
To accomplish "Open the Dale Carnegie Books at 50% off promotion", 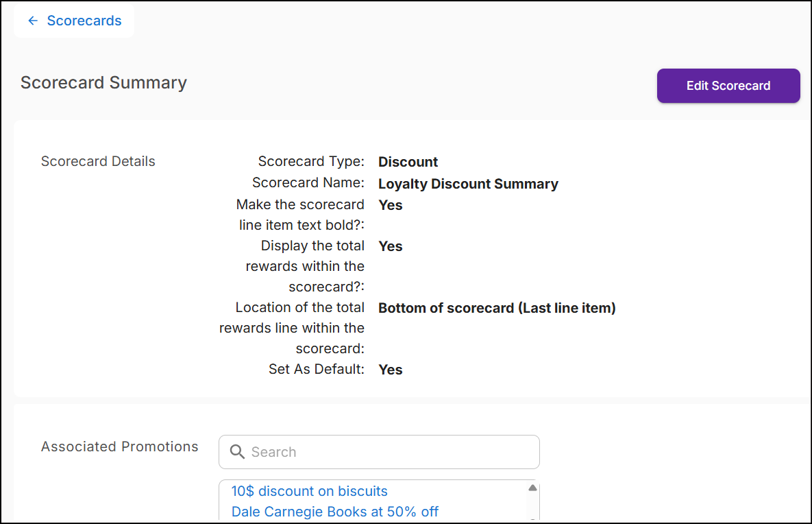I will point(334,512).
